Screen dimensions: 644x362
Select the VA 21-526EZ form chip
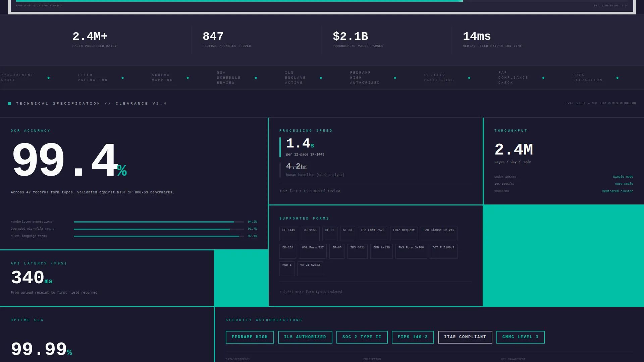(x=310, y=268)
